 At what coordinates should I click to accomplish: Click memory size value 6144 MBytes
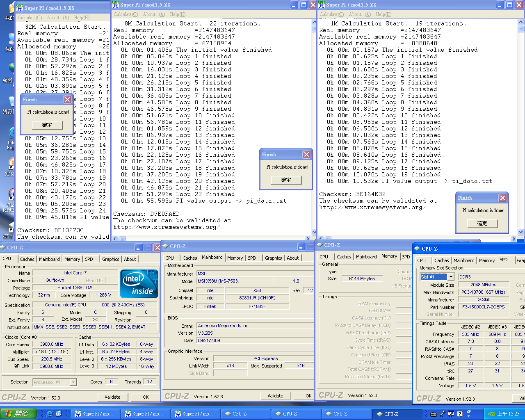click(362, 278)
